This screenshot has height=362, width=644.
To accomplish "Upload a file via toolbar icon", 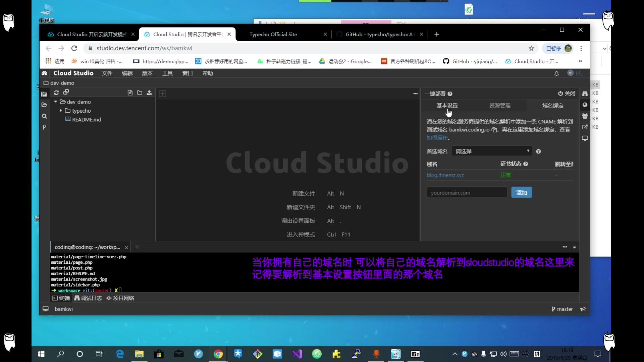I will click(x=149, y=93).
